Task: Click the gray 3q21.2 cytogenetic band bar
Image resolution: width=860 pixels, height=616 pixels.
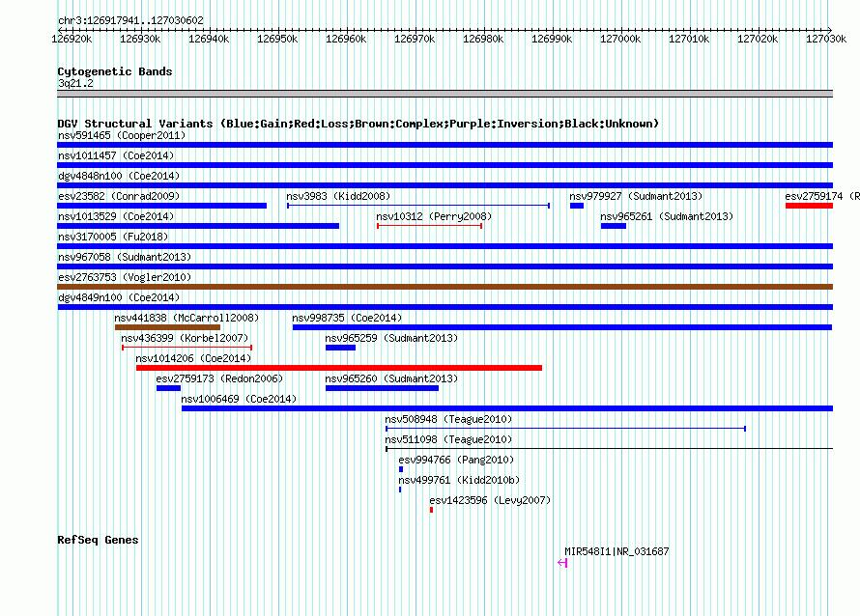Action: click(444, 94)
